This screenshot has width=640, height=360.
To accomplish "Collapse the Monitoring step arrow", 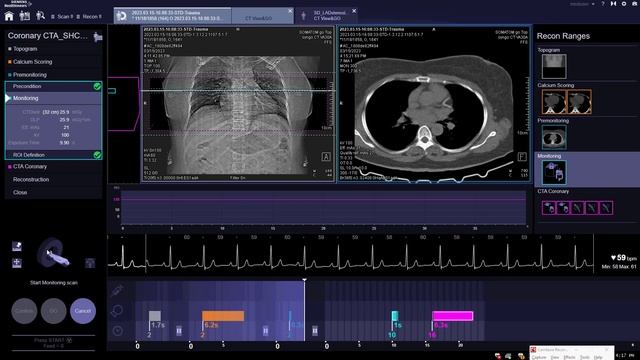I will (8, 98).
